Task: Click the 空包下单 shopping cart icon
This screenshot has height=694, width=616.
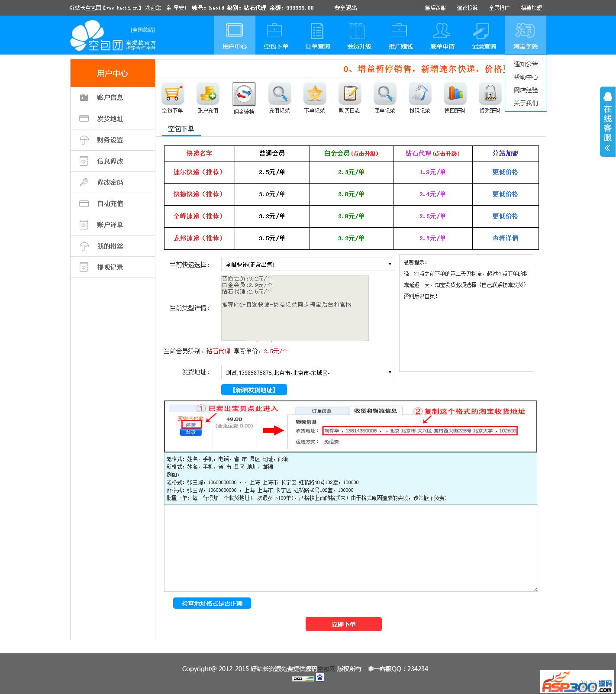Action: tap(173, 94)
